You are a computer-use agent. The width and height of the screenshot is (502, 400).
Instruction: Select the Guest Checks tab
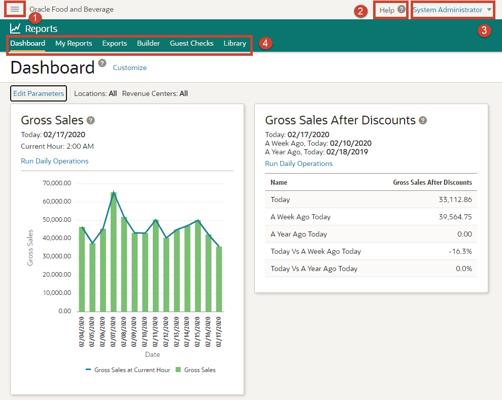pos(192,43)
